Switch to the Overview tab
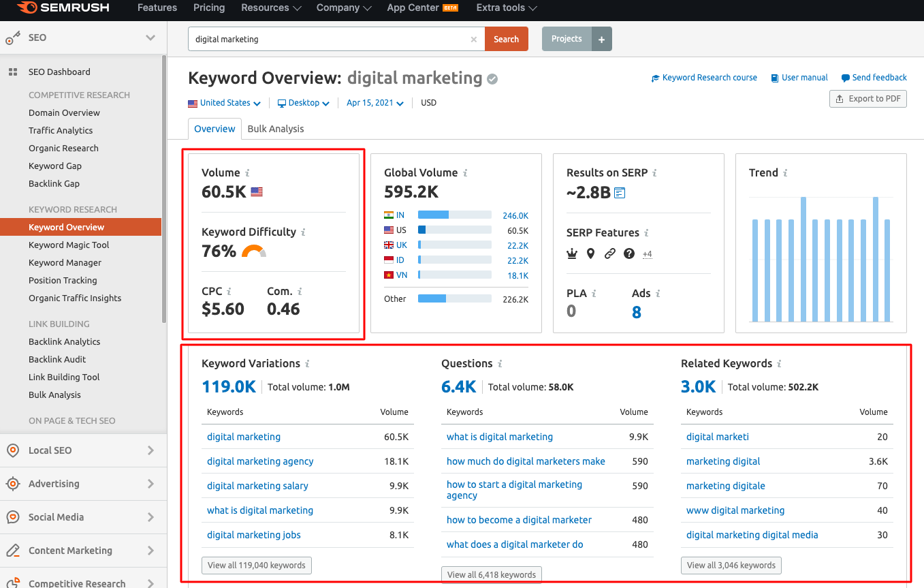 (214, 129)
